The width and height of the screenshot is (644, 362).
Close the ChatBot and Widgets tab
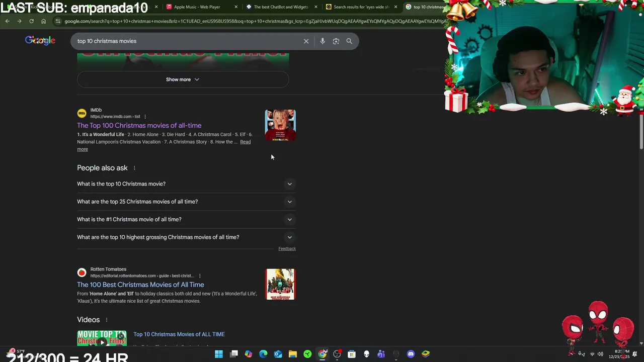point(316,7)
